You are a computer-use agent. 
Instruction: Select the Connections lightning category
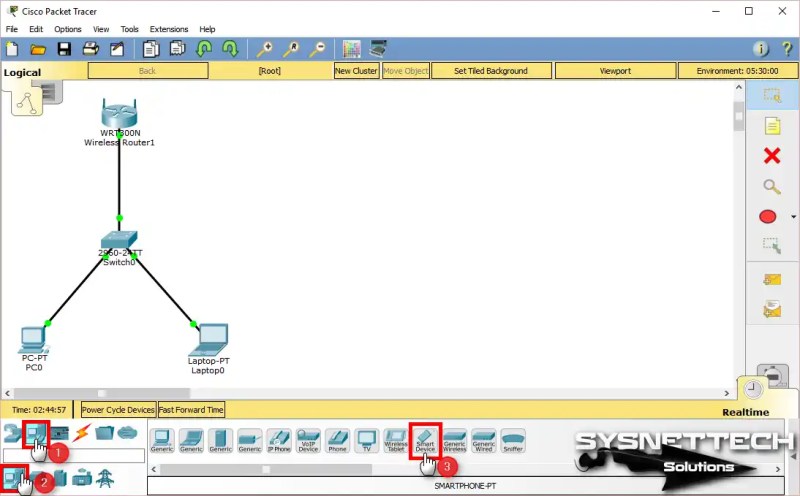coord(82,433)
